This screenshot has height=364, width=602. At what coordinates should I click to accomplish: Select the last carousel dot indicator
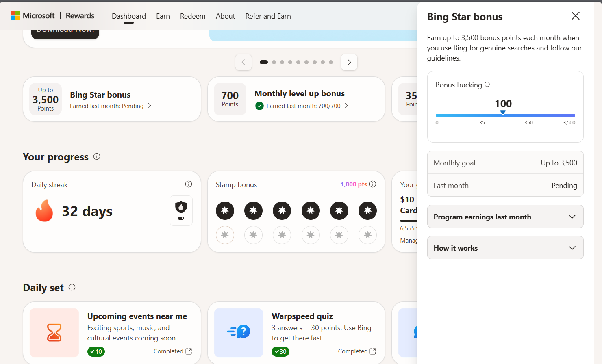[331, 62]
